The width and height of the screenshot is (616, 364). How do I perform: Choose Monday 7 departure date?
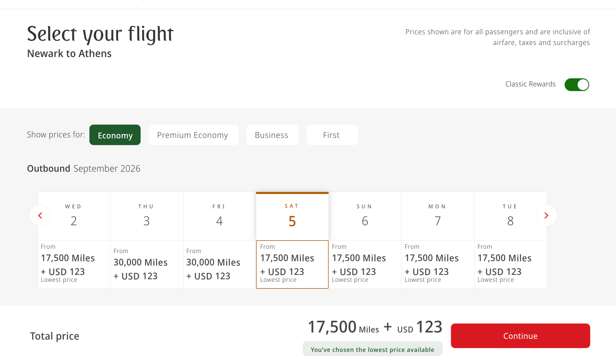[x=438, y=216]
